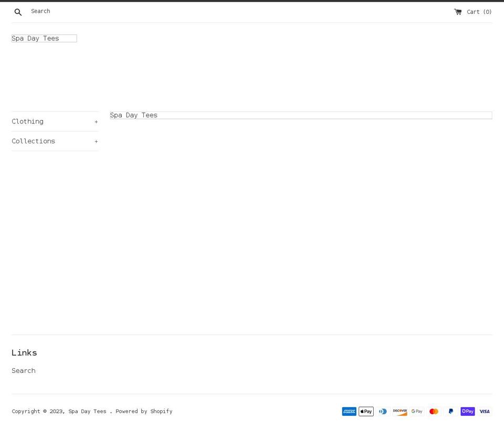Click the Google Pay payment icon

(x=417, y=411)
